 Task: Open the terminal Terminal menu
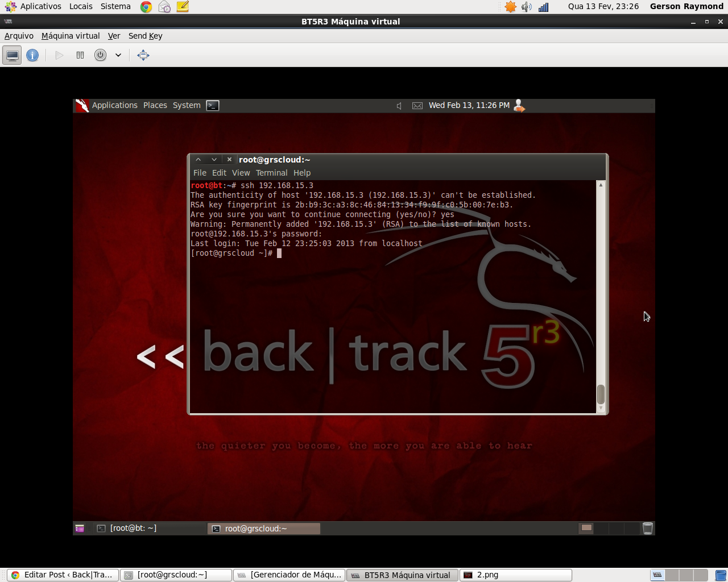tap(271, 173)
